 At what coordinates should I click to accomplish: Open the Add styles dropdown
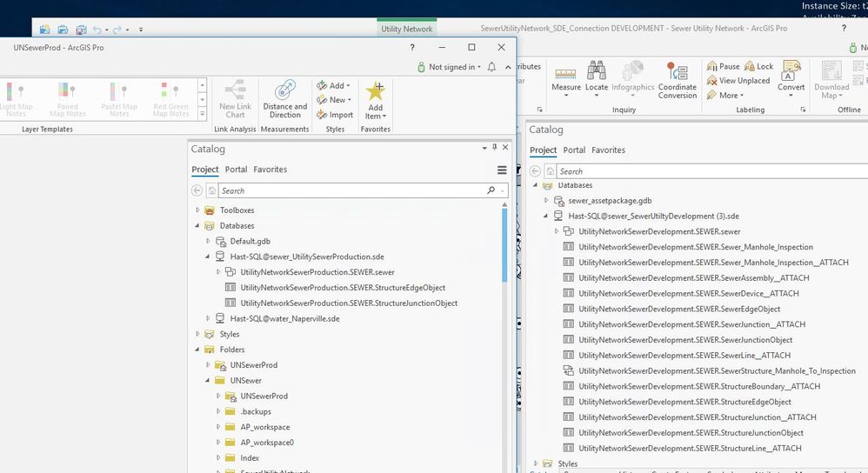click(x=333, y=85)
